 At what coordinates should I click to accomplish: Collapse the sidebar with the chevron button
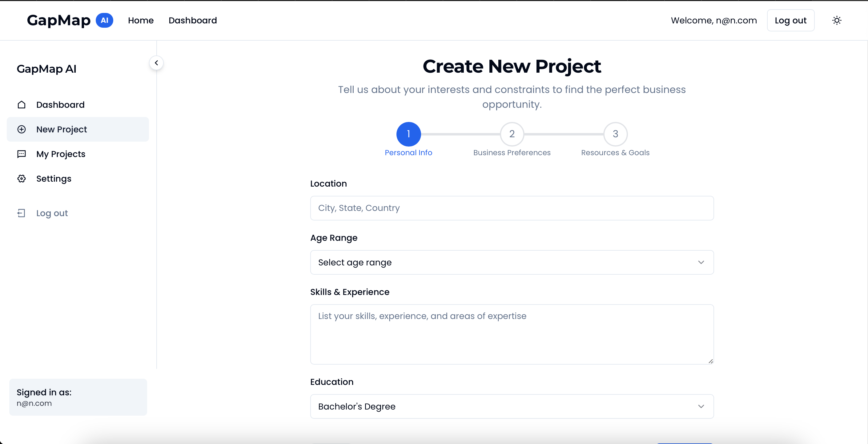(x=156, y=63)
